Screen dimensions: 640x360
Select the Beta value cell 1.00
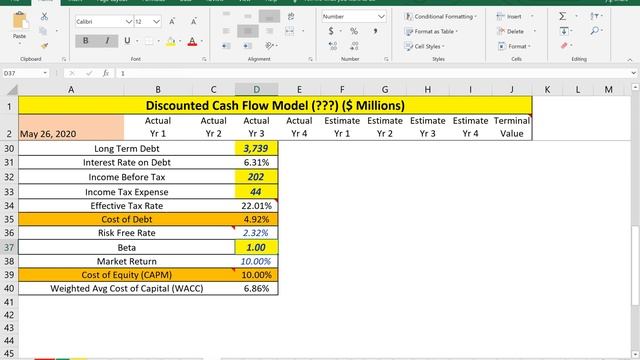point(256,247)
